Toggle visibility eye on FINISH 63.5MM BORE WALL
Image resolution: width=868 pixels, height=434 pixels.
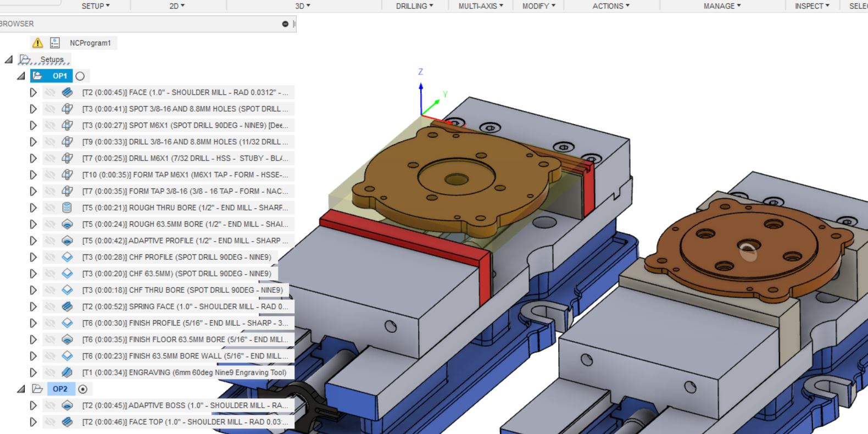(50, 356)
